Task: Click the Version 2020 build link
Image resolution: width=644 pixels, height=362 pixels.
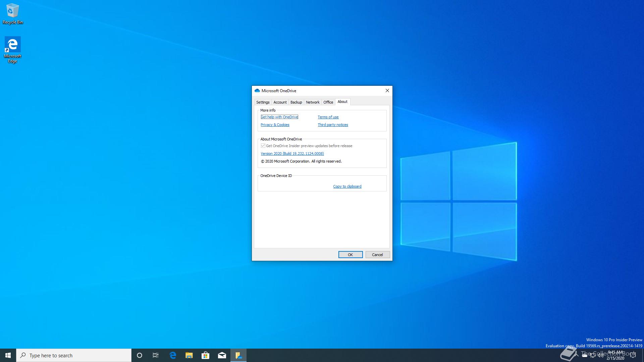Action: coord(292,154)
